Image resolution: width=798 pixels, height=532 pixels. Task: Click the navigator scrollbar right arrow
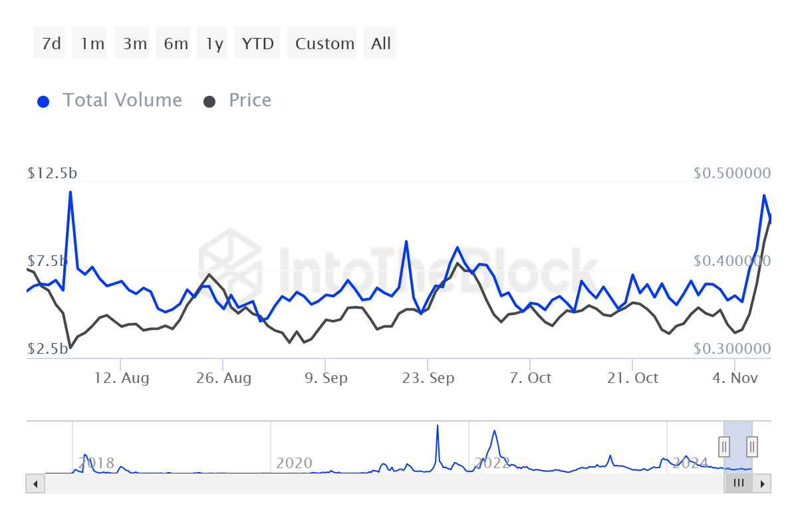pyautogui.click(x=763, y=483)
